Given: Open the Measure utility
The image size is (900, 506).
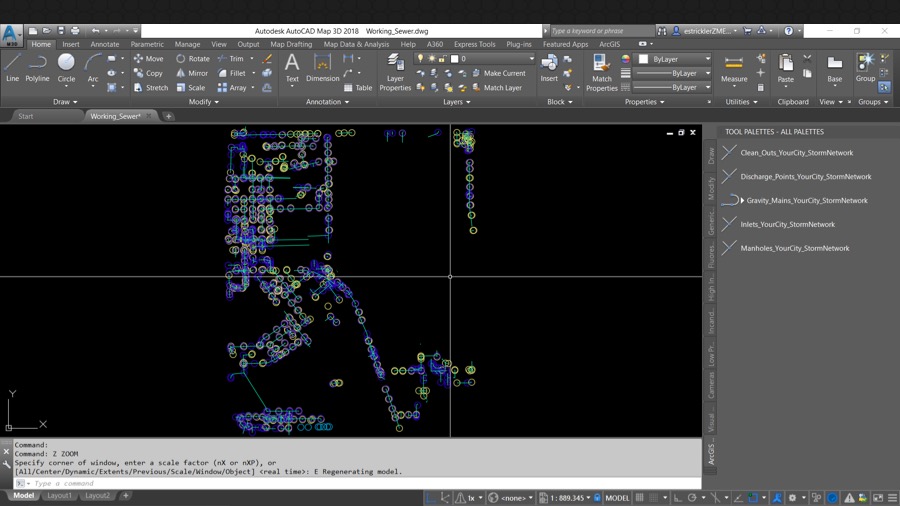Looking at the screenshot, I should tap(734, 69).
